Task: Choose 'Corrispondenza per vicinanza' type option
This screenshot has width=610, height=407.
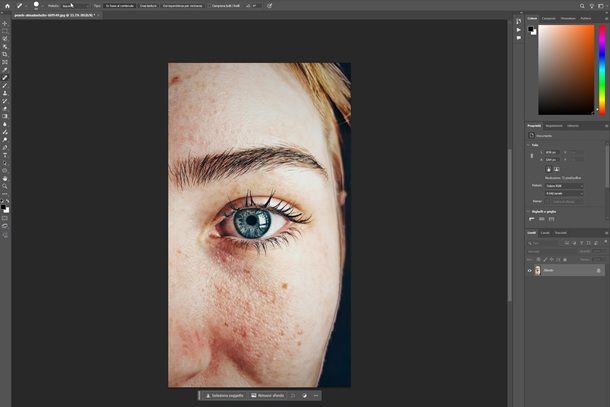Action: pyautogui.click(x=182, y=6)
